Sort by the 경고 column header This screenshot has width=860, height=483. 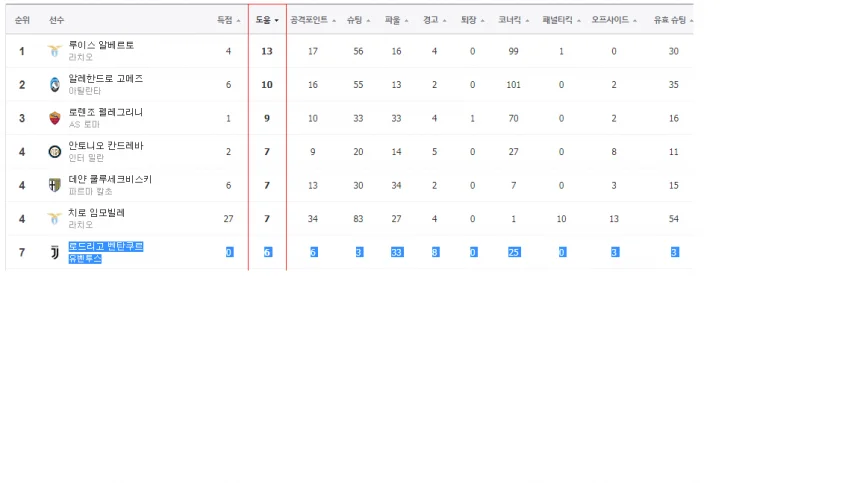pos(434,20)
